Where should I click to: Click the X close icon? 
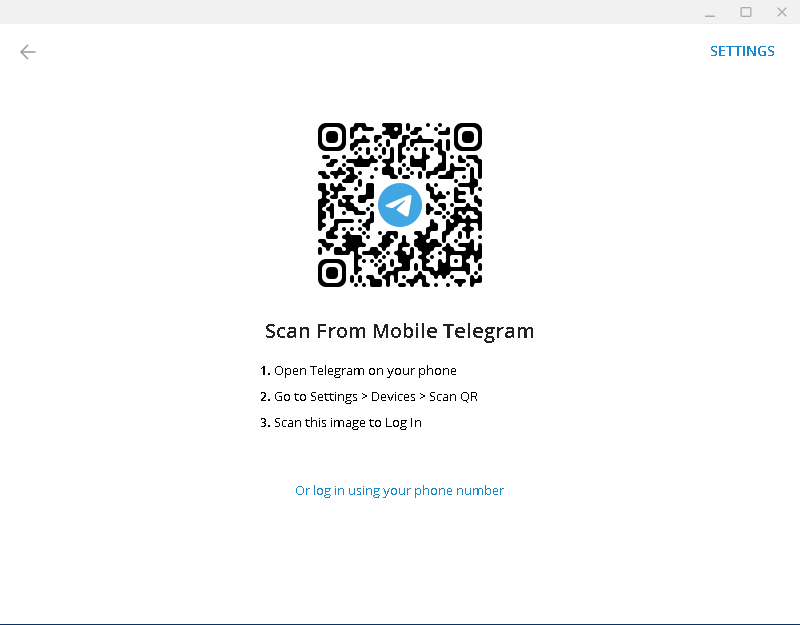[783, 12]
